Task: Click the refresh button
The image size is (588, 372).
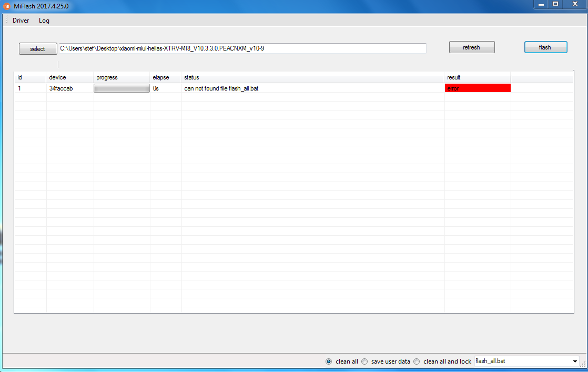Action: 472,47
